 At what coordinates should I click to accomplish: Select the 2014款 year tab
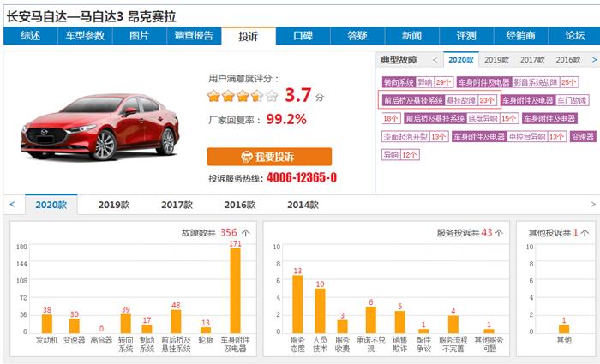click(x=303, y=205)
